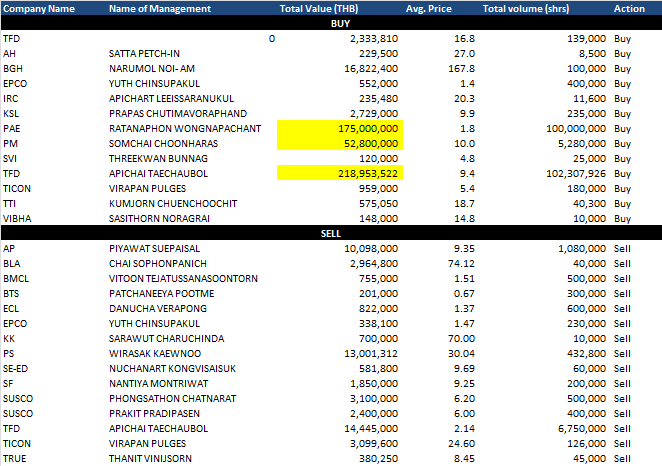Select the highlighted 52,800,000 cell
This screenshot has height=466, width=662.
click(x=340, y=144)
